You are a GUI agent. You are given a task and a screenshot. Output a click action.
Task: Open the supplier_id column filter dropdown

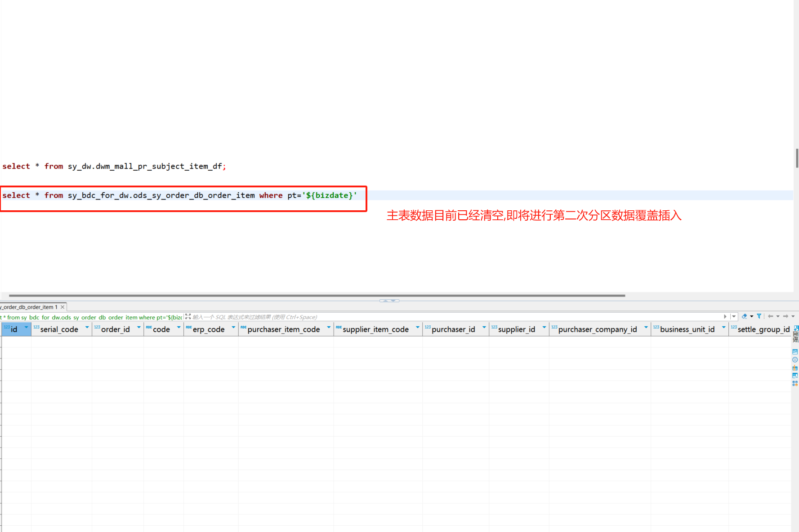click(x=544, y=328)
